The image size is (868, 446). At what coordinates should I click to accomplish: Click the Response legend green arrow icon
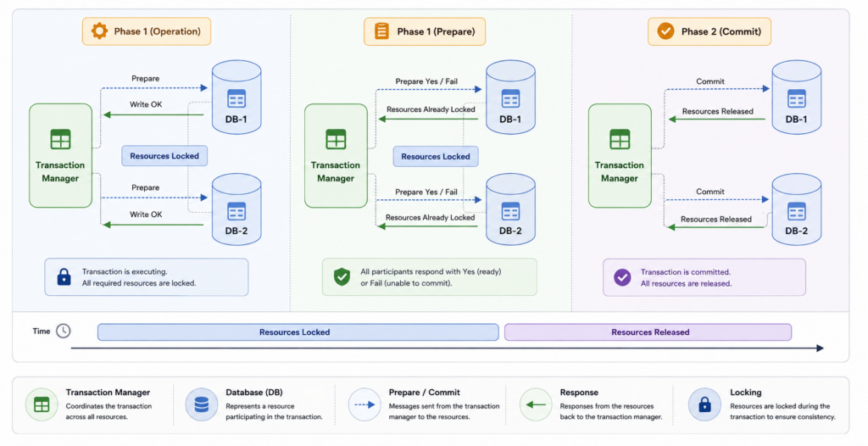[536, 404]
